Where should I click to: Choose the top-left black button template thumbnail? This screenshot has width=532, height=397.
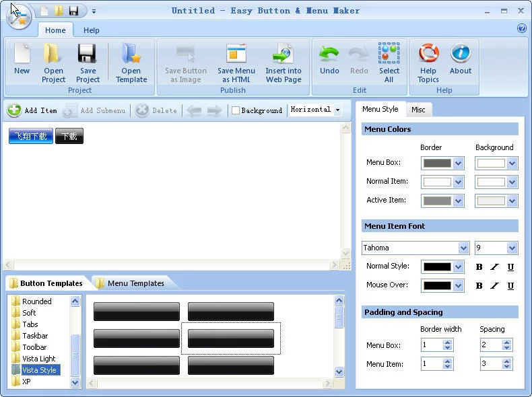137,312
